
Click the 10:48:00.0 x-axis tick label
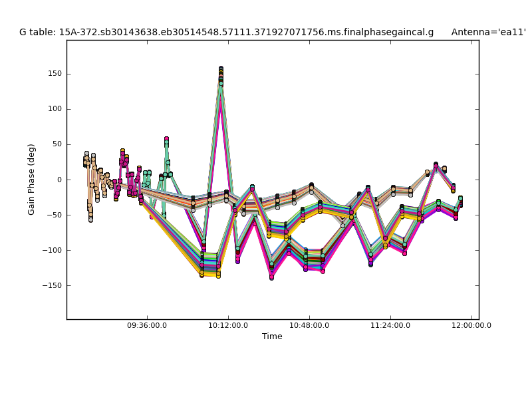point(309,325)
